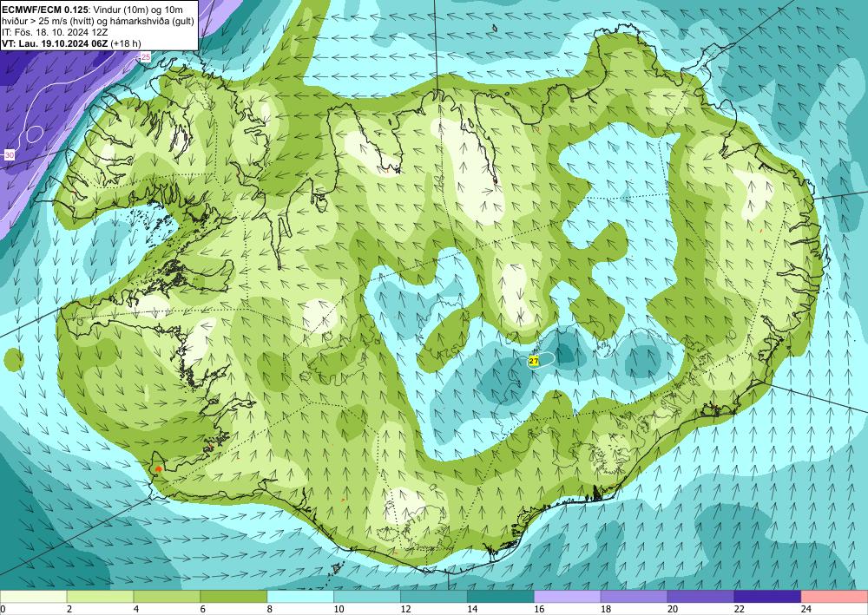Click the legend scale number 14
The image size is (868, 615).
click(471, 609)
